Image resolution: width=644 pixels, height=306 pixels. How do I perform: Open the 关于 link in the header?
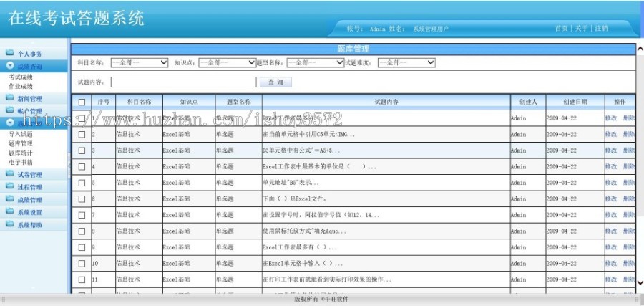(581, 29)
